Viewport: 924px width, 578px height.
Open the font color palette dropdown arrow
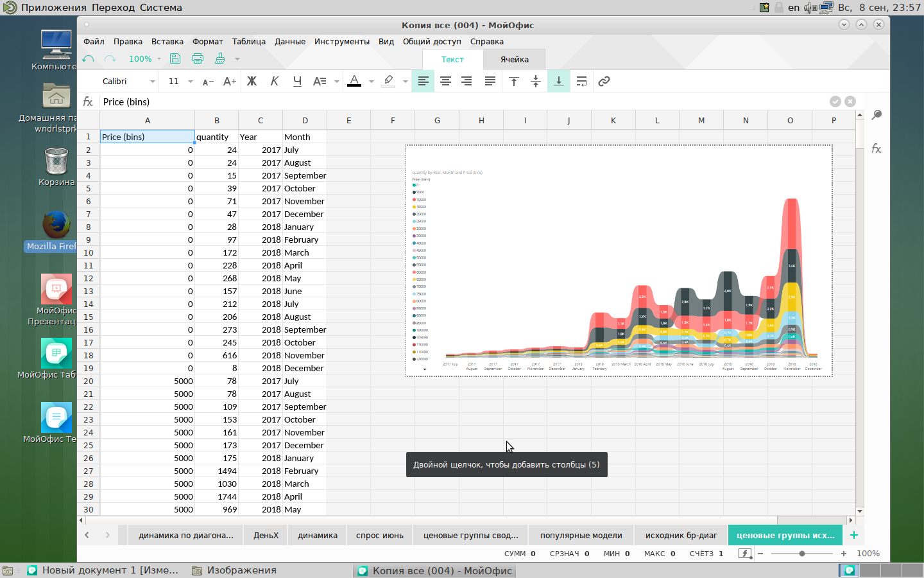(372, 82)
